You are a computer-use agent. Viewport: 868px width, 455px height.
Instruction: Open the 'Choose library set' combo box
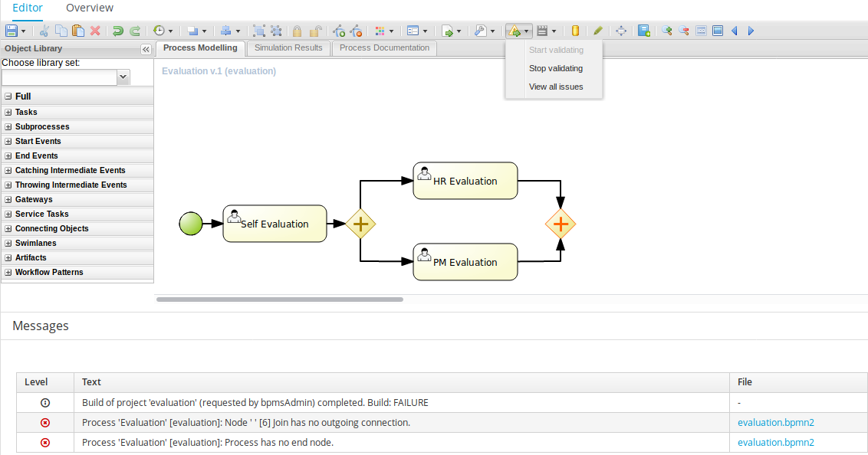pyautogui.click(x=123, y=77)
